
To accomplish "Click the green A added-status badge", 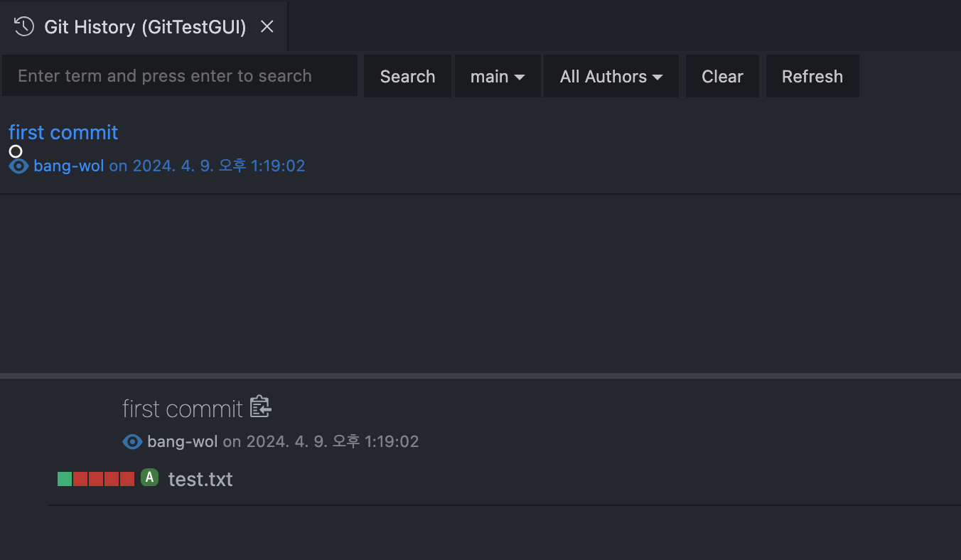I will click(149, 478).
